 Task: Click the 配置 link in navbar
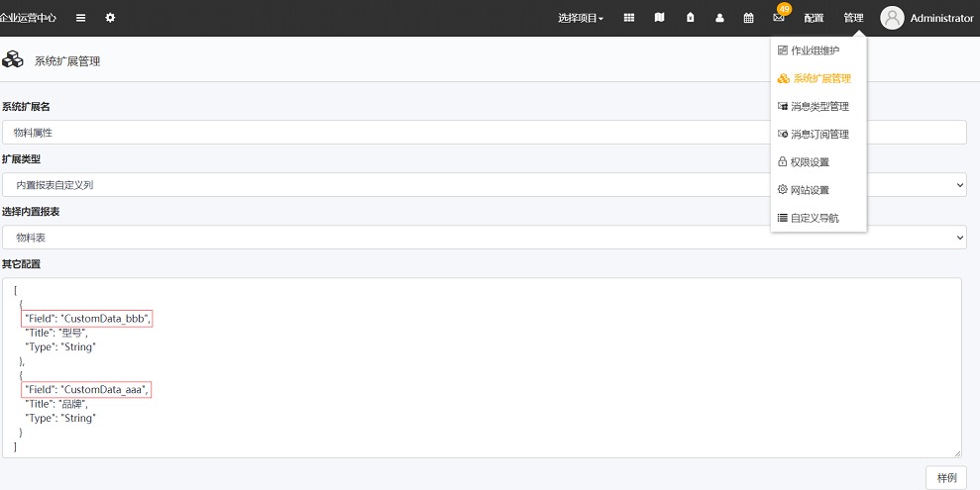click(x=814, y=18)
